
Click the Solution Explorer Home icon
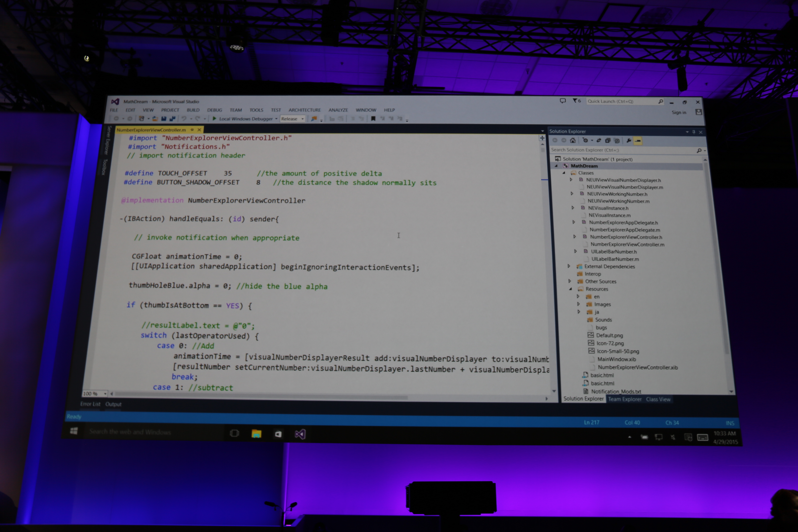(x=573, y=140)
